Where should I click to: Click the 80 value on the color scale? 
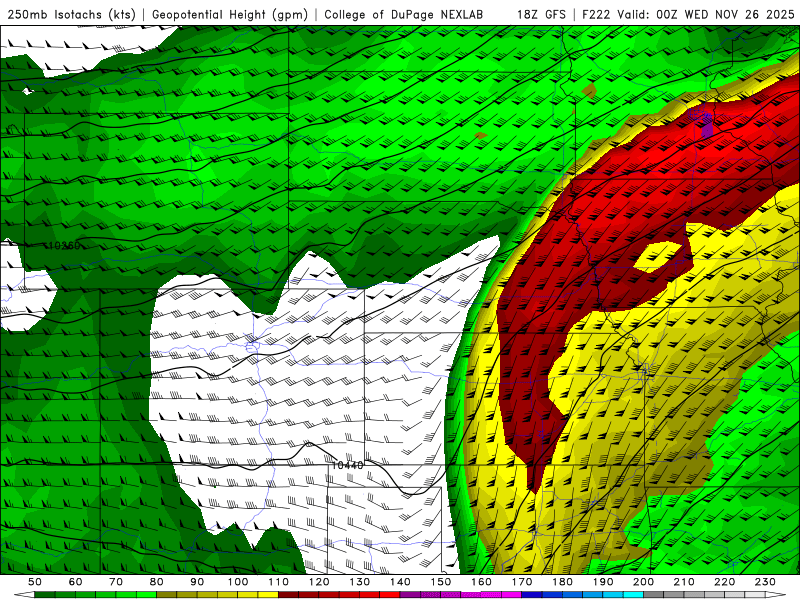point(157,582)
